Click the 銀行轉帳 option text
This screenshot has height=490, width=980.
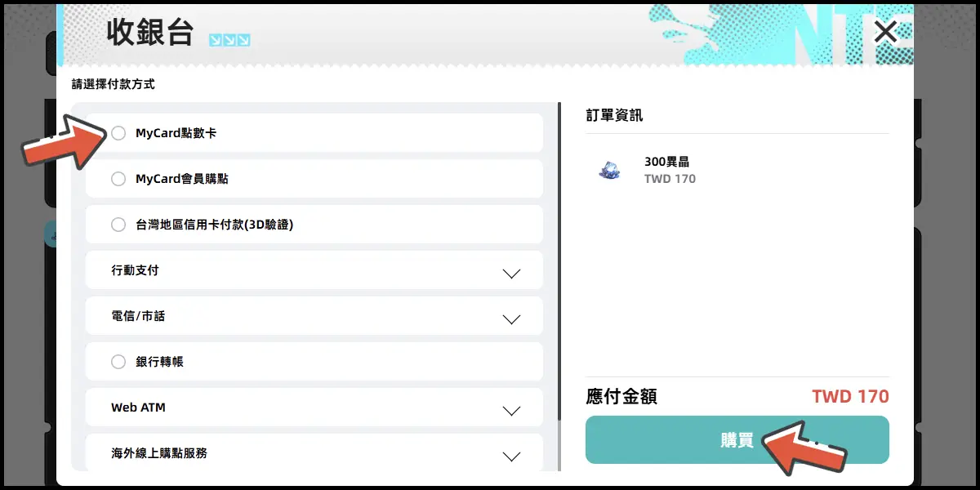point(159,362)
